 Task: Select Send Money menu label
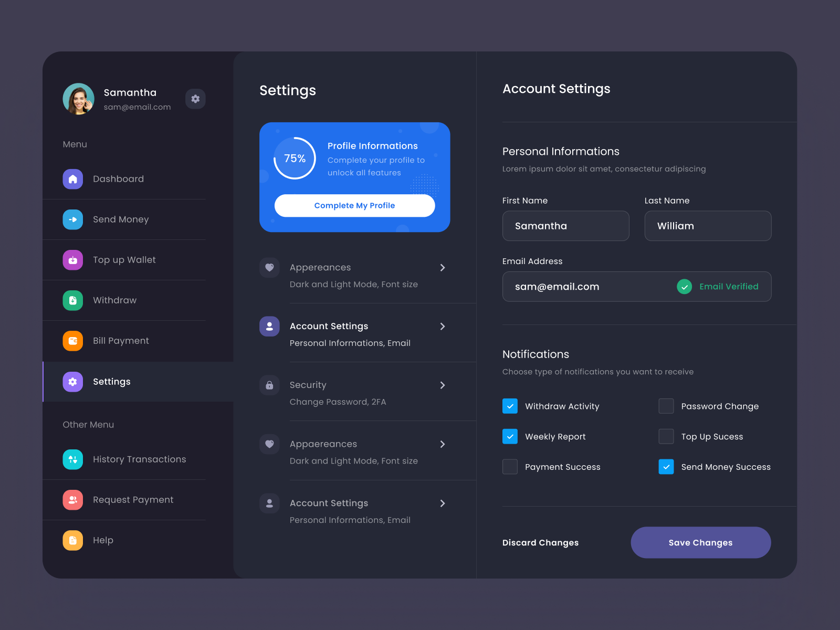point(121,219)
